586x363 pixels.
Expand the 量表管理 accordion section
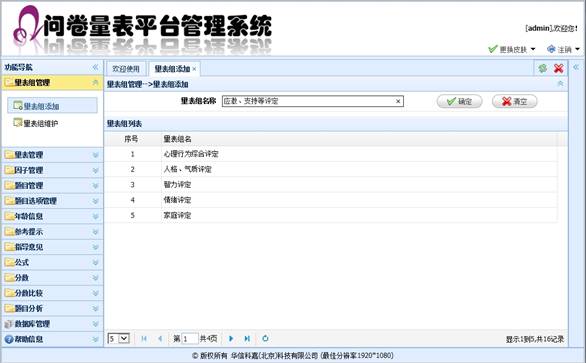pos(52,155)
